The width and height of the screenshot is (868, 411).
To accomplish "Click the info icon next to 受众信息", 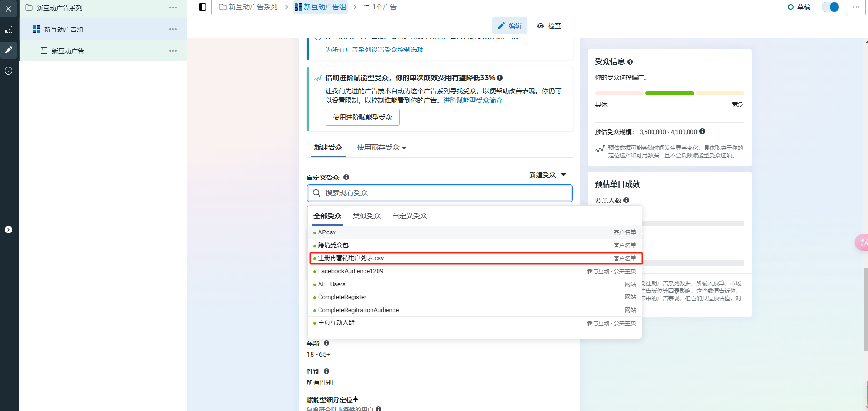I will point(630,62).
